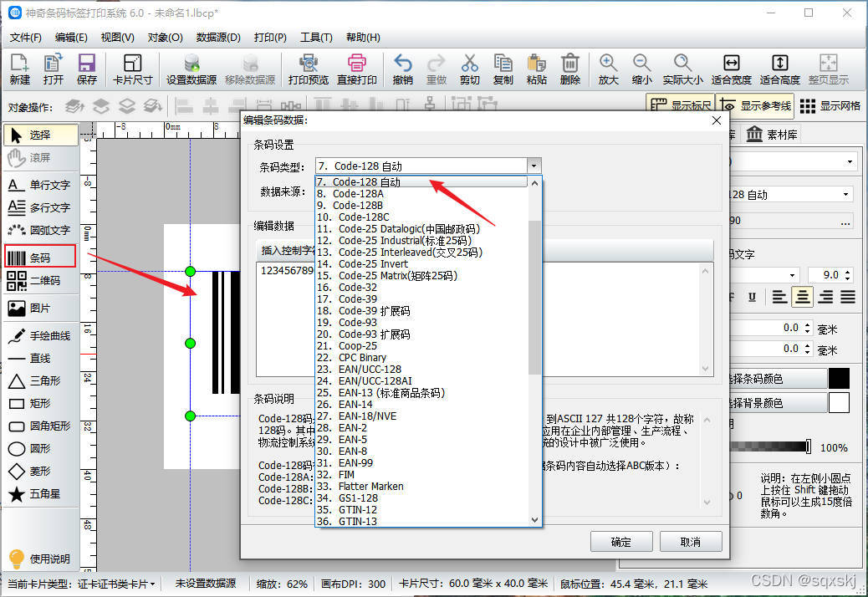Click the 实际大小 actual size icon
Viewport: 868px width, 597px height.
pyautogui.click(x=682, y=69)
